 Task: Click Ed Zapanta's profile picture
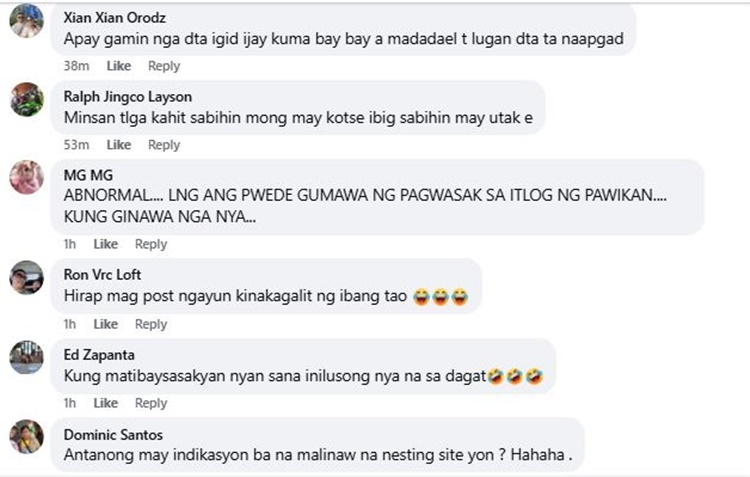tap(27, 357)
